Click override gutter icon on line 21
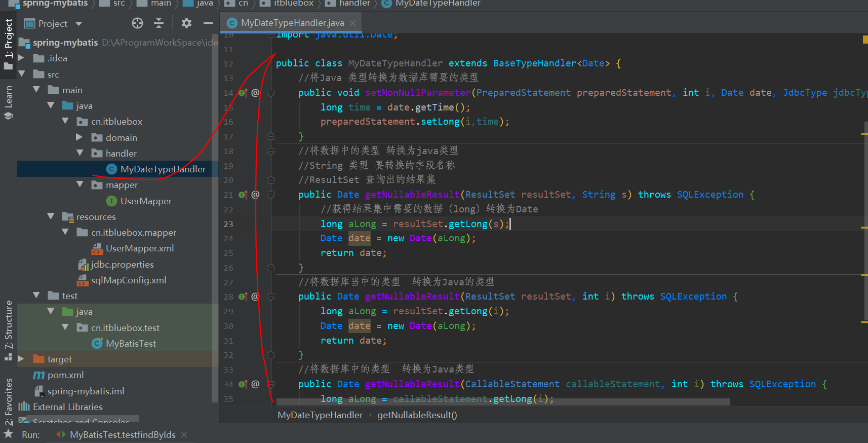The width and height of the screenshot is (868, 443). pyautogui.click(x=243, y=195)
